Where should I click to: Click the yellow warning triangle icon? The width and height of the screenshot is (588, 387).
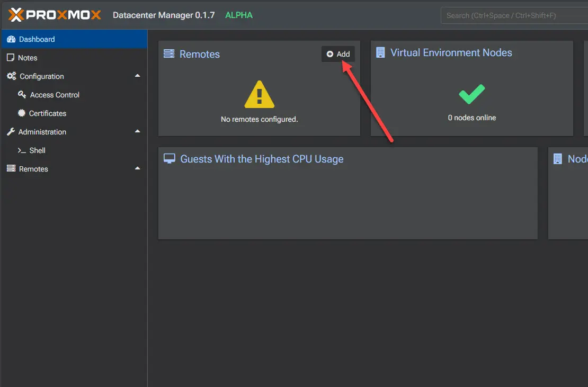coord(260,95)
